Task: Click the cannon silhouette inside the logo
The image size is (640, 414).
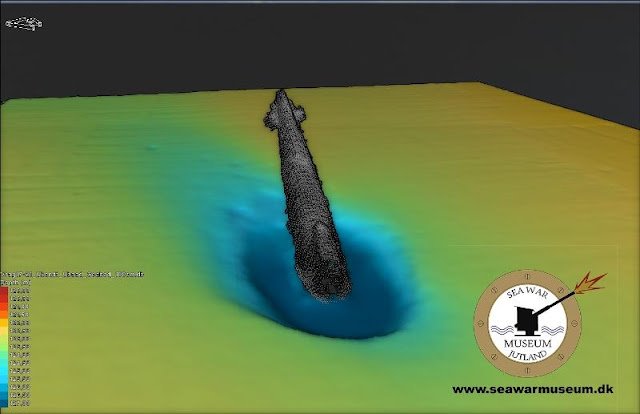Action: (x=524, y=319)
